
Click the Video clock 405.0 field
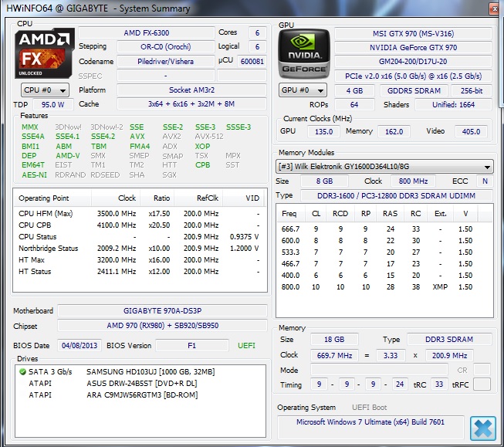tap(471, 132)
